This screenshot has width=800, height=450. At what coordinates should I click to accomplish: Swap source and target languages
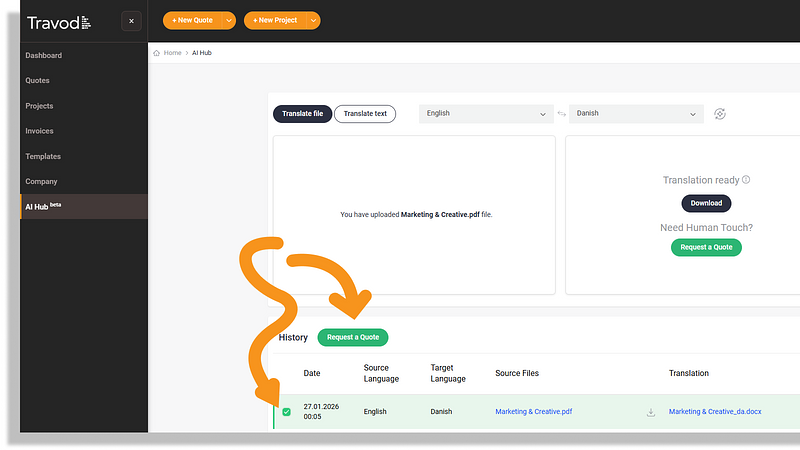(561, 114)
